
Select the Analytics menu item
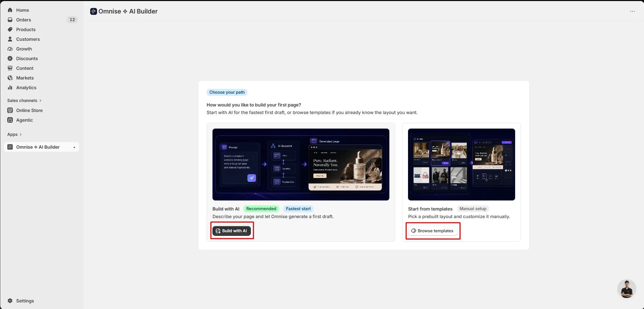[41, 87]
